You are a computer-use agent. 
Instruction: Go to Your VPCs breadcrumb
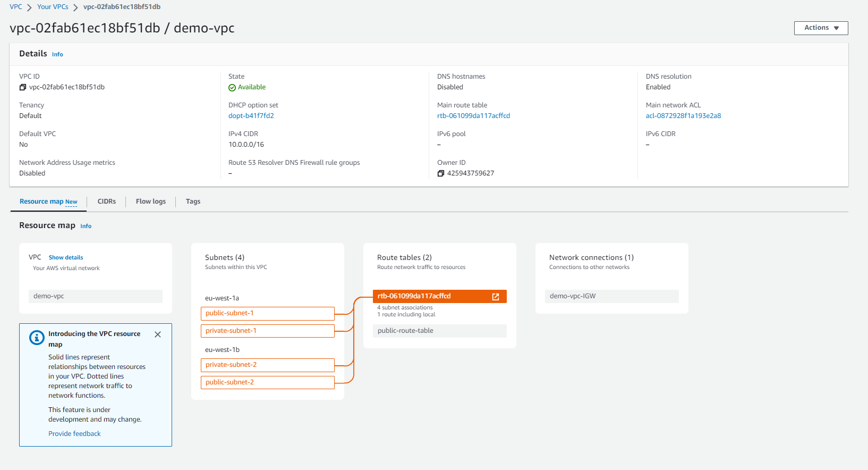pyautogui.click(x=53, y=7)
